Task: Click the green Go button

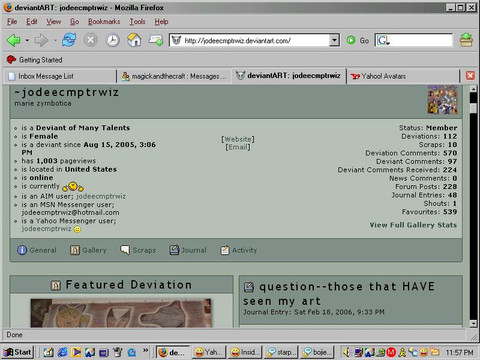Action: pyautogui.click(x=358, y=41)
